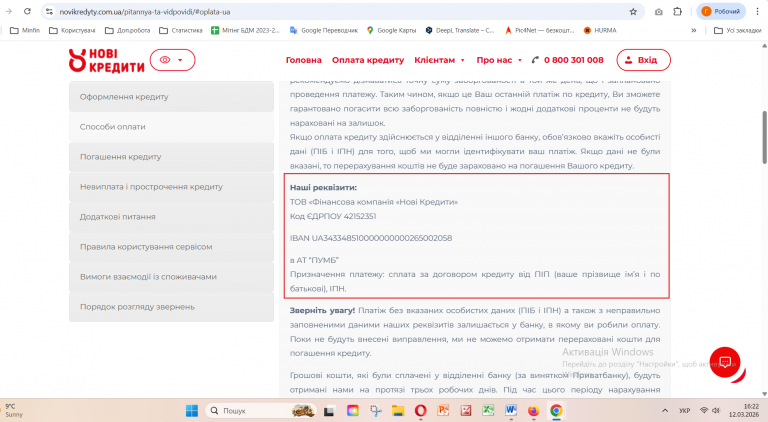768x422 pixels.
Task: Show more bookmarks chevron
Action: coord(694,30)
